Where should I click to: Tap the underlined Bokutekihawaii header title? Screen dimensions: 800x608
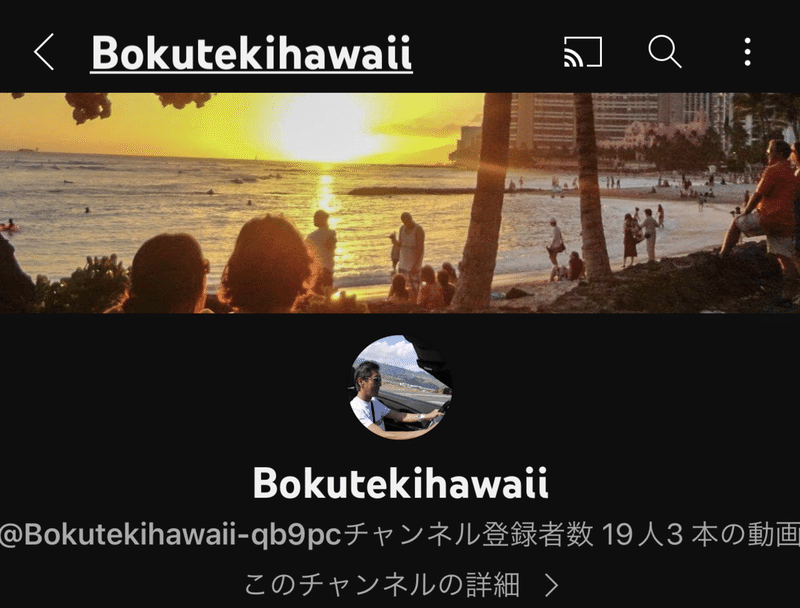[252, 53]
